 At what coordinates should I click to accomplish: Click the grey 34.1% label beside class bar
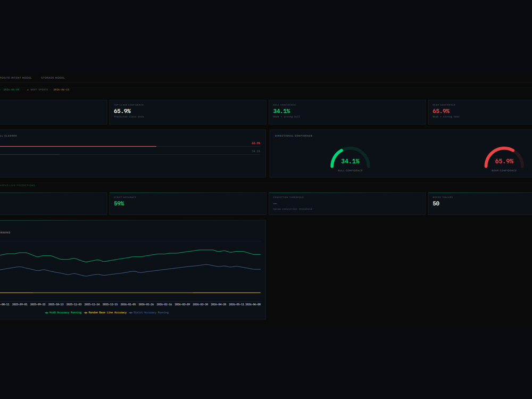click(x=256, y=151)
